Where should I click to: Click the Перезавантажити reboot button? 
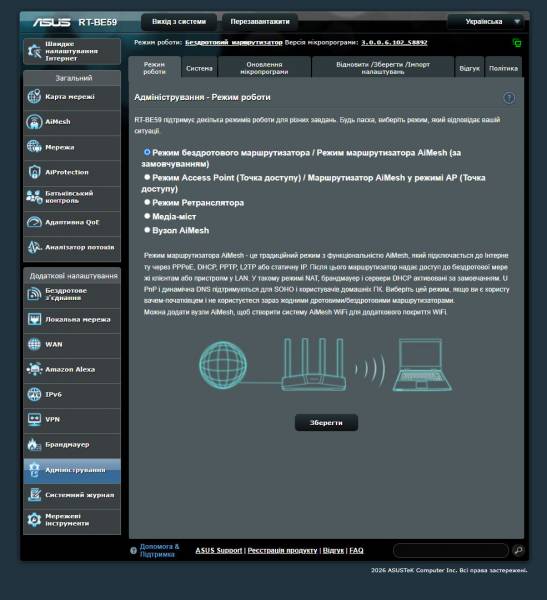tap(260, 22)
